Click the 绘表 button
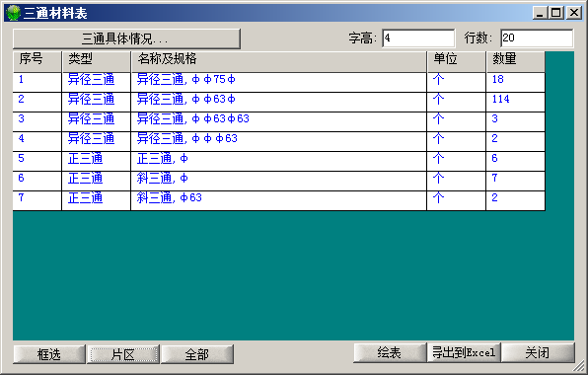Image resolution: width=588 pixels, height=375 pixels. click(x=390, y=352)
